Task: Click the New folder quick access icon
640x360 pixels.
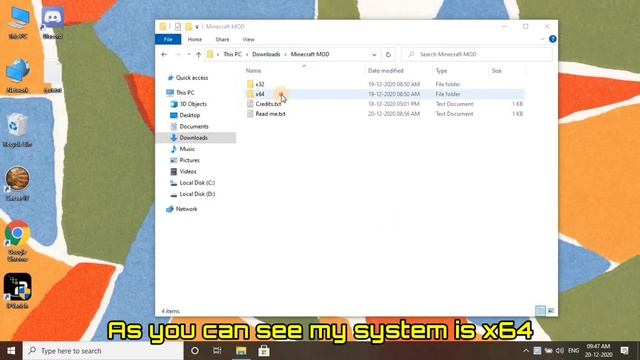Action: (x=188, y=27)
